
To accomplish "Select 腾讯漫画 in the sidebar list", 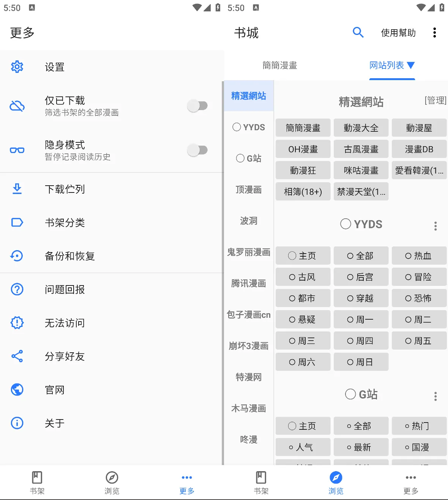I will pyautogui.click(x=248, y=283).
